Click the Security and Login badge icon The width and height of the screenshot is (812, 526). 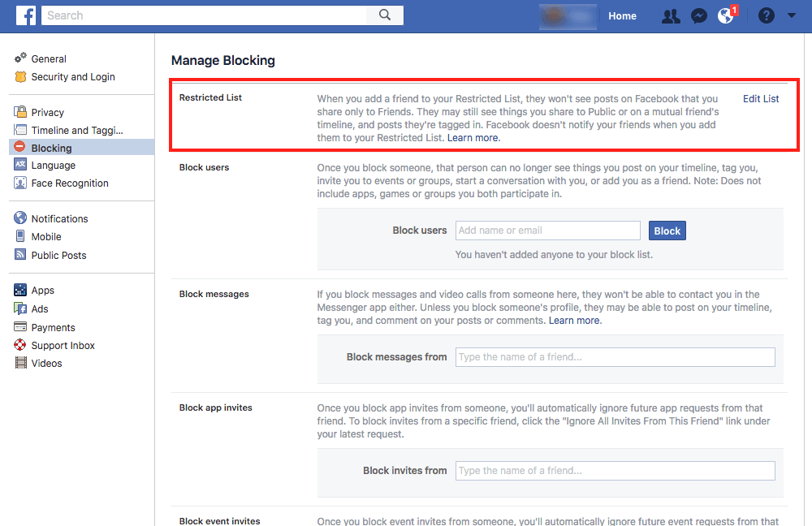coord(20,76)
